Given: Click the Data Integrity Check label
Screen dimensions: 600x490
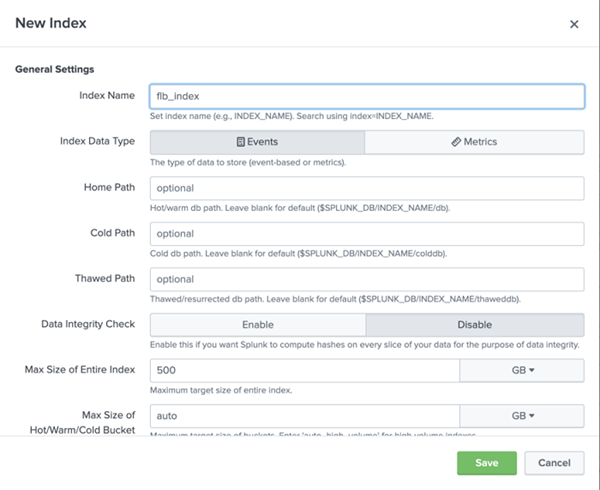Looking at the screenshot, I should (88, 324).
